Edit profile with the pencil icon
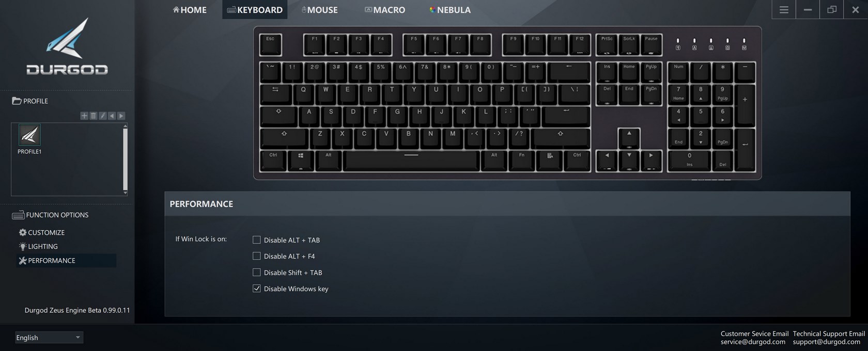 click(102, 116)
